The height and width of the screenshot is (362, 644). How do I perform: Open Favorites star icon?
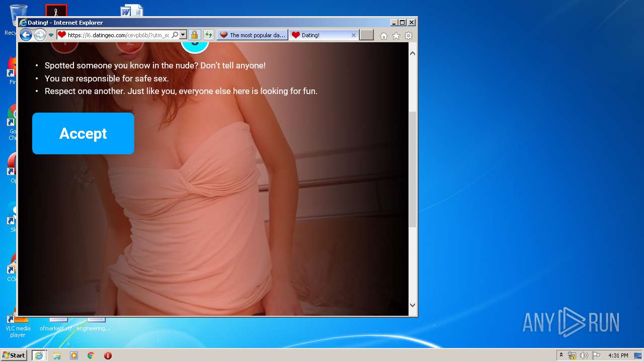point(396,36)
